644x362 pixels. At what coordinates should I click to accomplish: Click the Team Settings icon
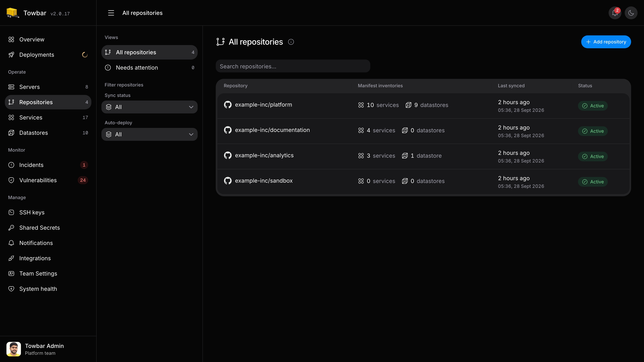[11, 274]
